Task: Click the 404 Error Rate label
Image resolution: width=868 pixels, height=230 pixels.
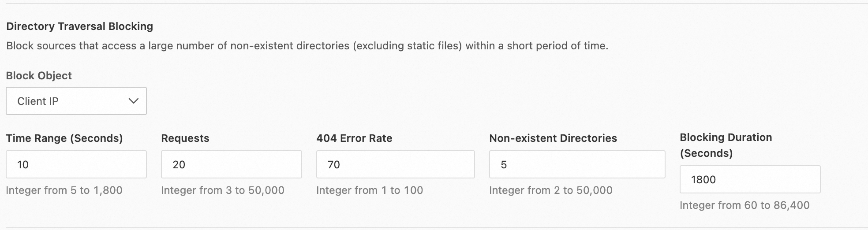Action: pos(354,138)
